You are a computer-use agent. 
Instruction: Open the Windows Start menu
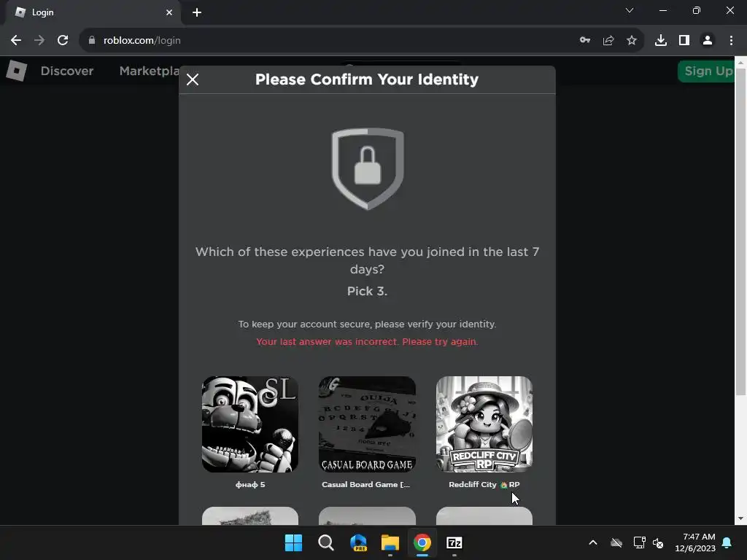pyautogui.click(x=293, y=542)
